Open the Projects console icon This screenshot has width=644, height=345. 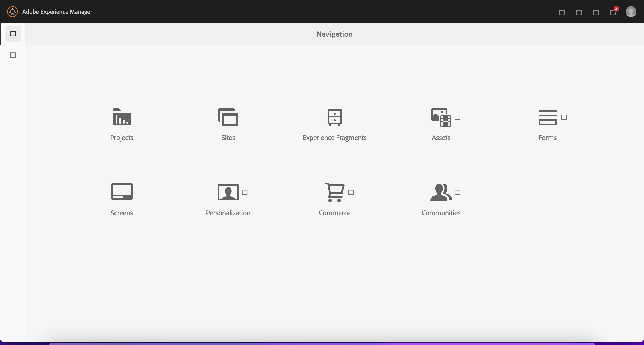coord(122,117)
